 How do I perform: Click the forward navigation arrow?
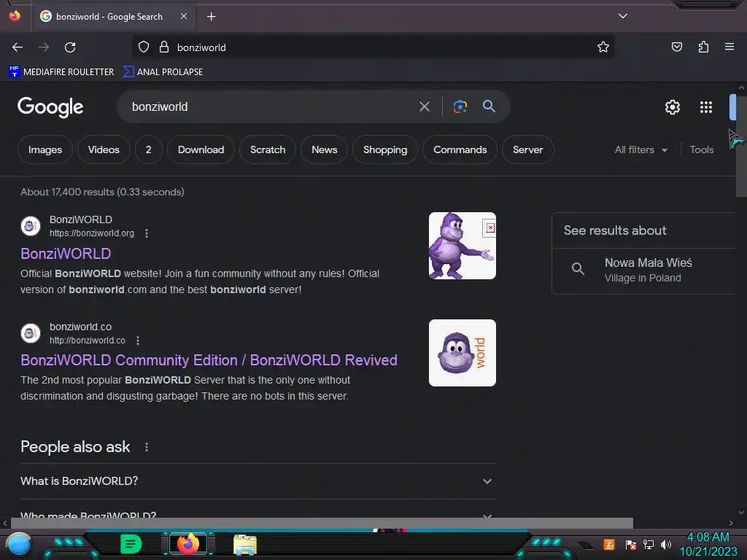44,47
